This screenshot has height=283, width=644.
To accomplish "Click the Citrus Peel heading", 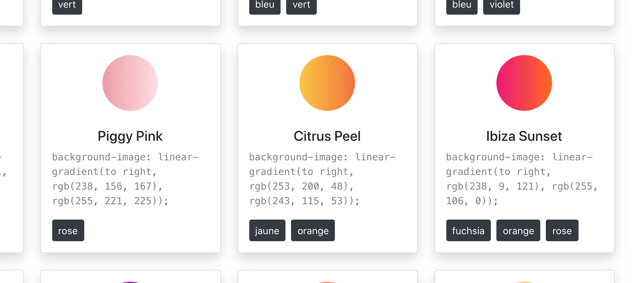I will click(327, 136).
